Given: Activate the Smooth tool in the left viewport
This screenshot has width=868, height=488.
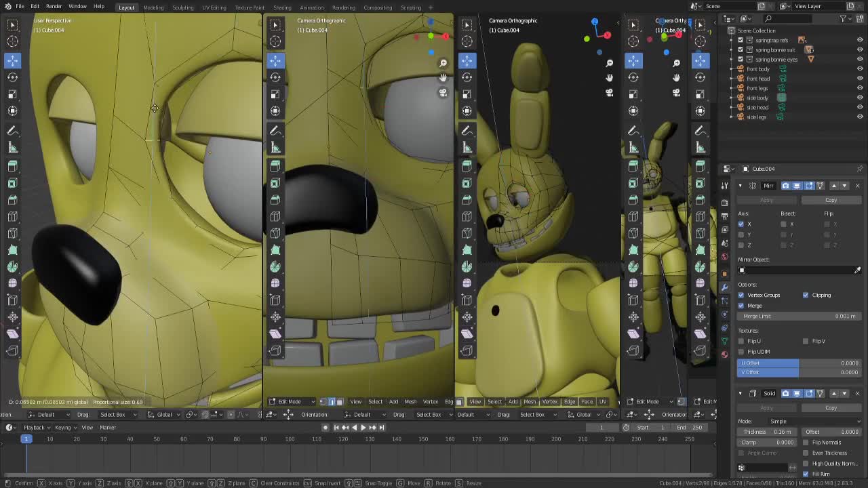Looking at the screenshot, I should [x=12, y=283].
